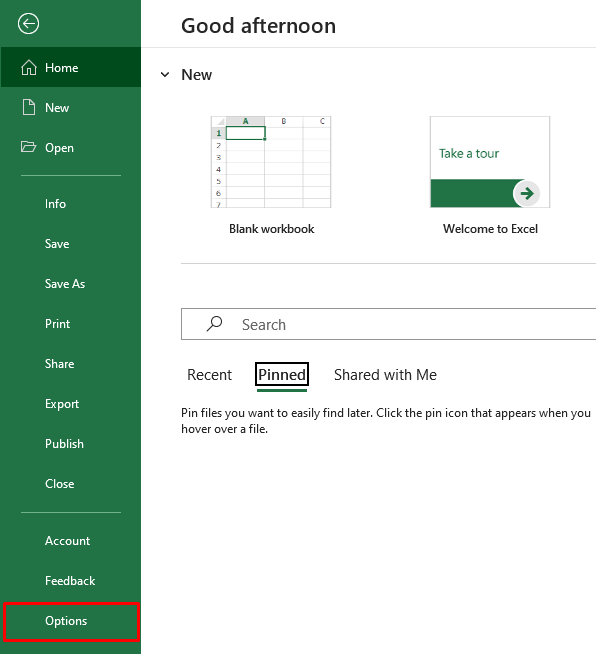This screenshot has height=654, width=596.
Task: Select the Pinned tab
Action: [x=282, y=375]
